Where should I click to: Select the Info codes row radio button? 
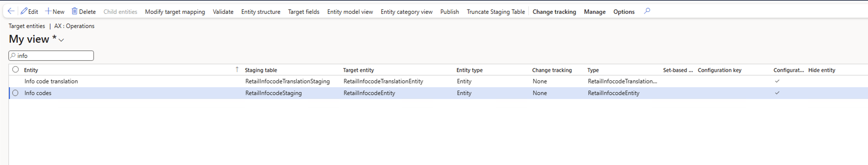pyautogui.click(x=15, y=93)
